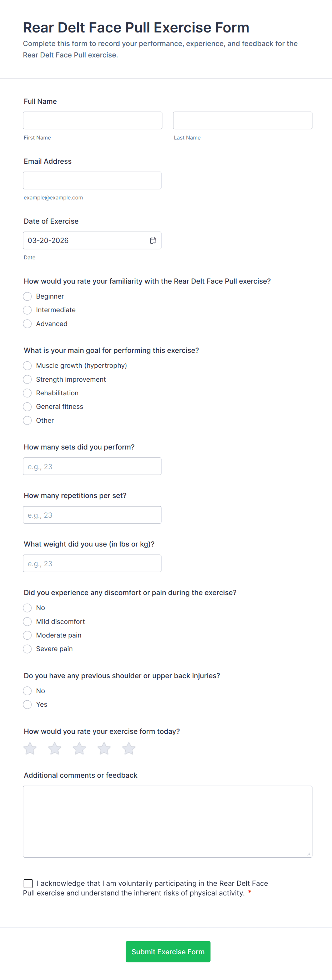This screenshot has width=332, height=980.
Task: Open the calendar date picker icon
Action: [153, 240]
